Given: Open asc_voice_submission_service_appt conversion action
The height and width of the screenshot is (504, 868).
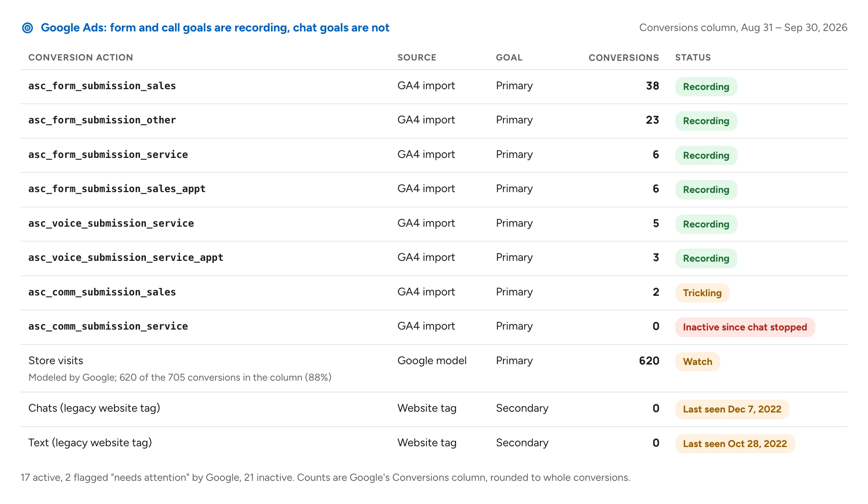Looking at the screenshot, I should tap(126, 257).
